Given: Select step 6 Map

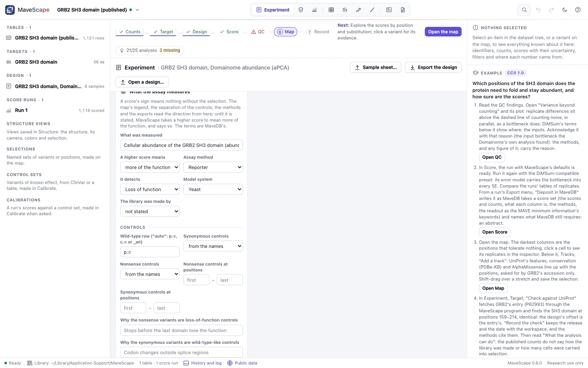Looking at the screenshot, I should 285,32.
